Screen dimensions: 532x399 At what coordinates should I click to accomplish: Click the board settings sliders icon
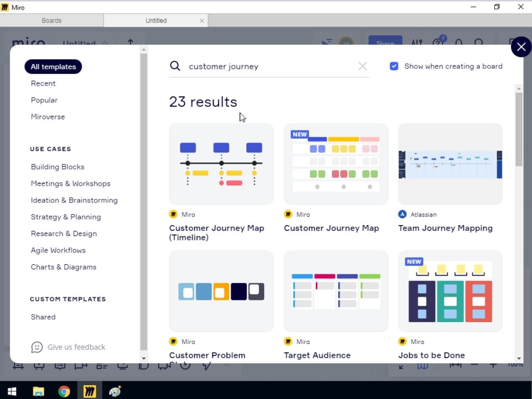tap(417, 42)
